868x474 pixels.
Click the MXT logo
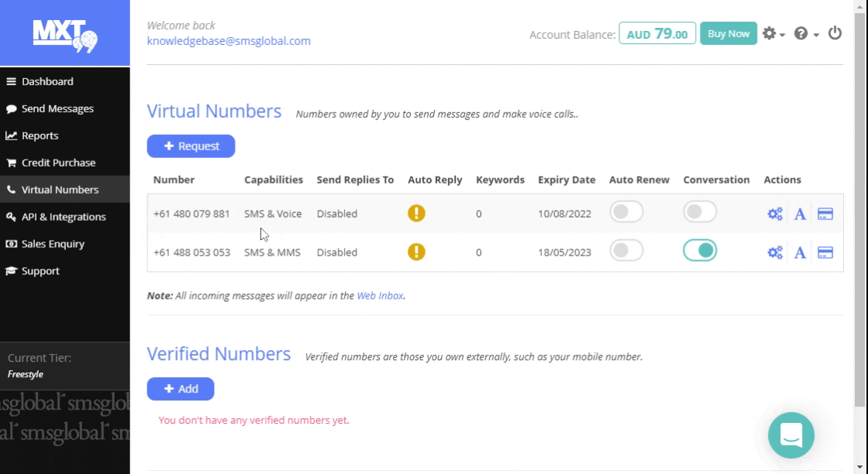pyautogui.click(x=65, y=34)
